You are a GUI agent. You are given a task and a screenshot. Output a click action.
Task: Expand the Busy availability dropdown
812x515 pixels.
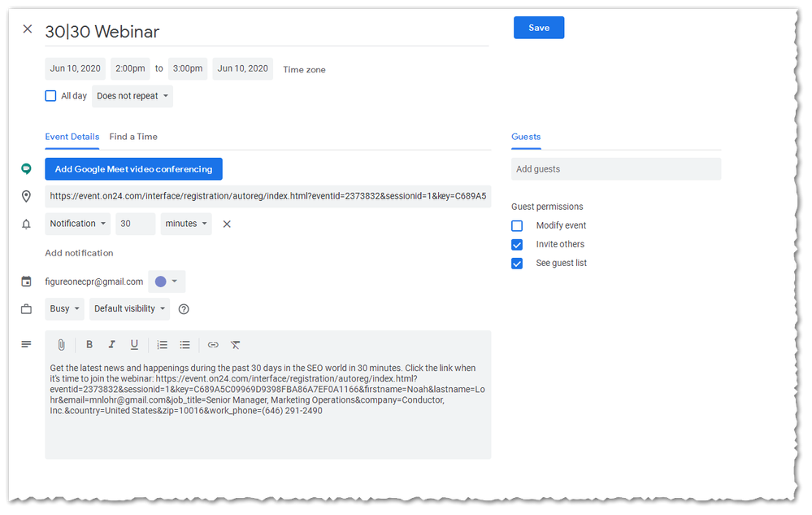coord(65,308)
